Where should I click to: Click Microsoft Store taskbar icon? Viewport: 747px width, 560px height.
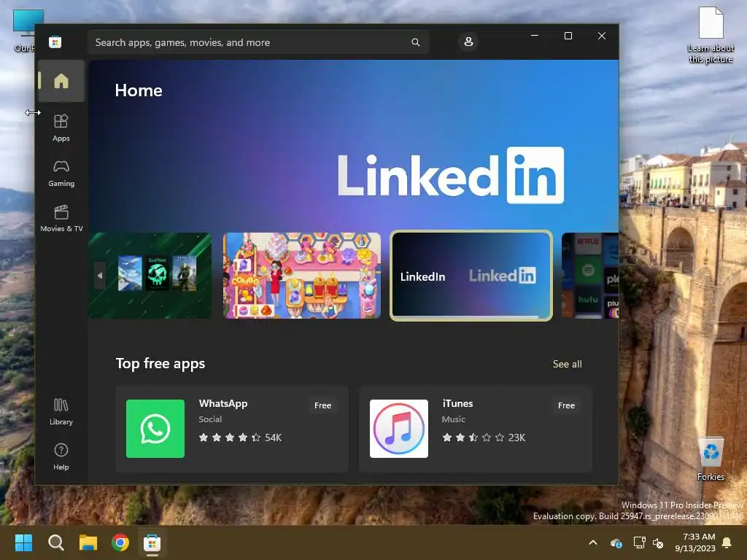(152, 542)
